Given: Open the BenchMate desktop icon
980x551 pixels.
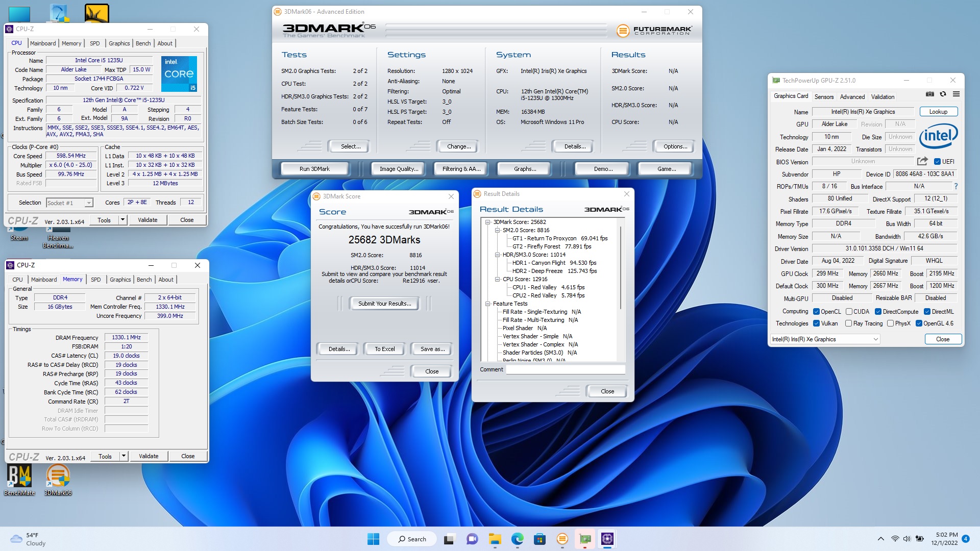Looking at the screenshot, I should point(19,480).
